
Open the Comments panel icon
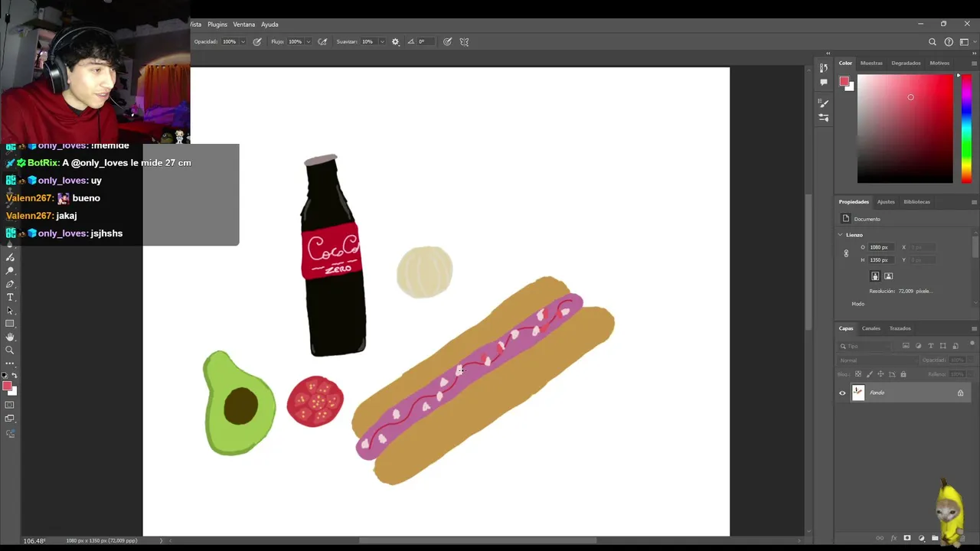point(824,82)
